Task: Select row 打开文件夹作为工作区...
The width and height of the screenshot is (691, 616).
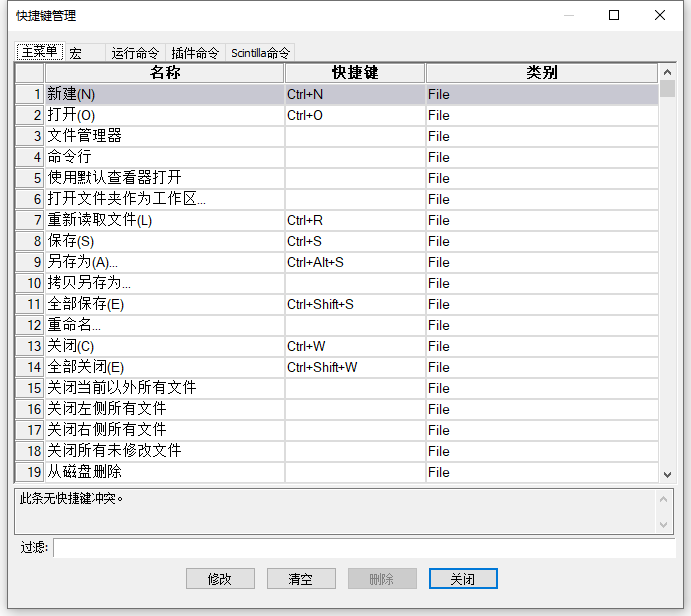Action: point(337,200)
